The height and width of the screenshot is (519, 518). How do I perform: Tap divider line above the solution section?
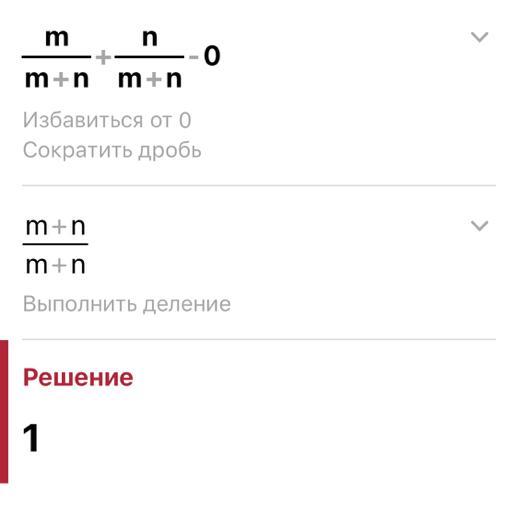(259, 339)
